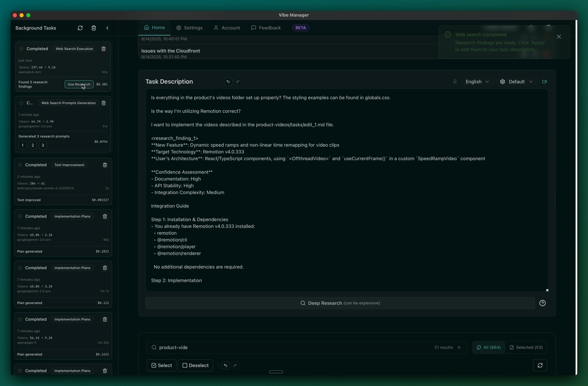This screenshot has height=386, width=588.
Task: Open research prompt 3
Action: point(43,145)
